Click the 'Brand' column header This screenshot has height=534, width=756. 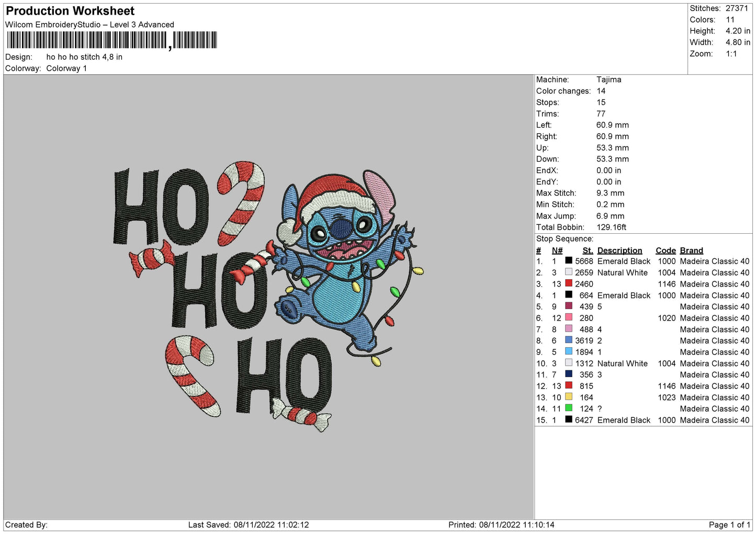pos(692,251)
